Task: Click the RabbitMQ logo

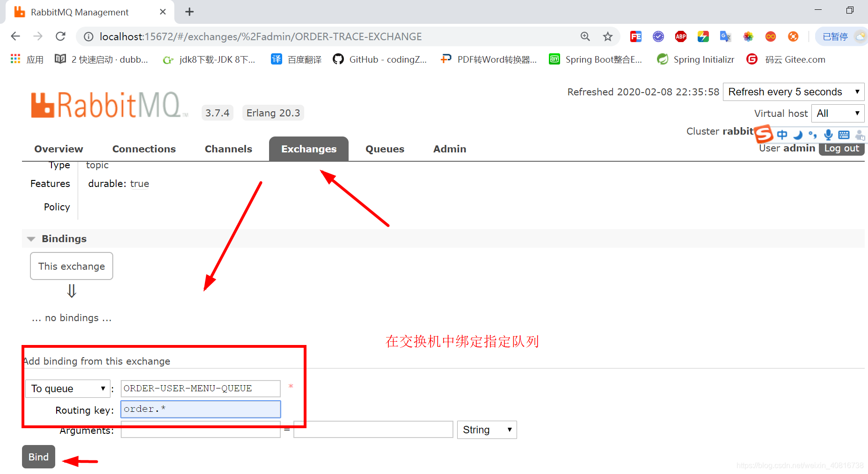Action: coord(109,105)
